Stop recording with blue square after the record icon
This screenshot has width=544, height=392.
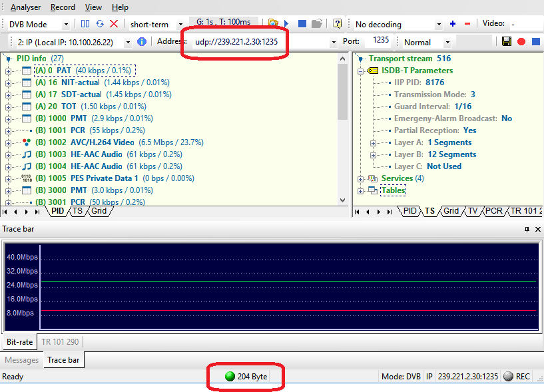click(535, 42)
